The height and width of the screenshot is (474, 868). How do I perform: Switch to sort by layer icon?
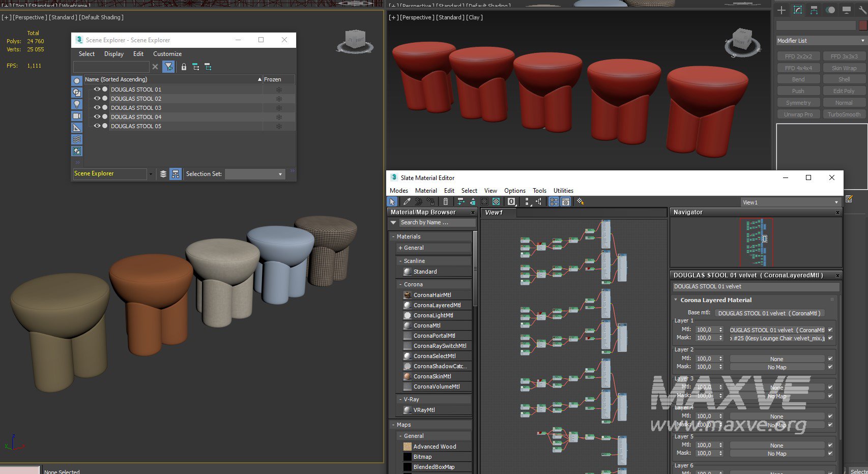tap(163, 174)
